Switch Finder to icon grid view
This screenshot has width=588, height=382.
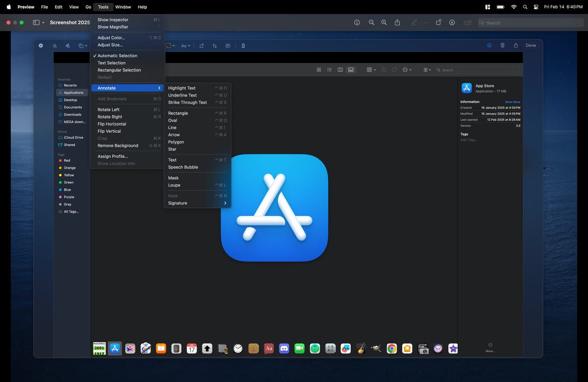pos(318,70)
